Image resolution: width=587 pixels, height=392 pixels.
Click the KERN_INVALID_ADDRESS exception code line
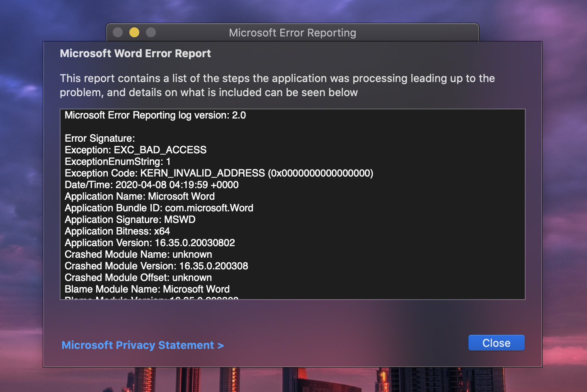coord(219,173)
